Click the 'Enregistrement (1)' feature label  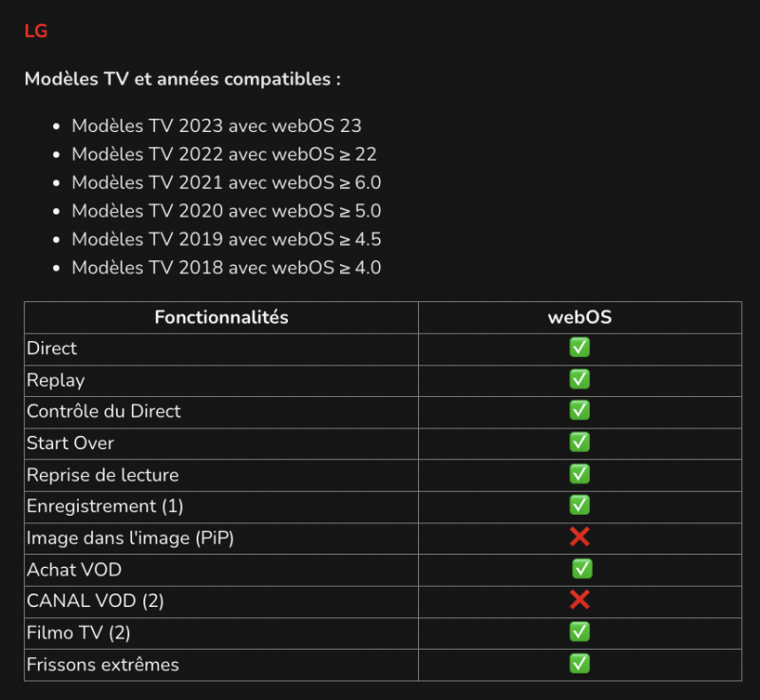[104, 505]
